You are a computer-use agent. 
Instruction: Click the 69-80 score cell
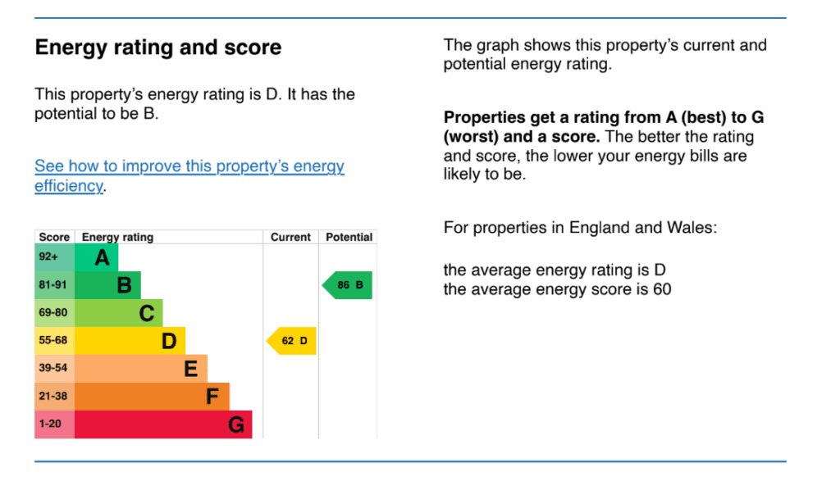tap(54, 313)
